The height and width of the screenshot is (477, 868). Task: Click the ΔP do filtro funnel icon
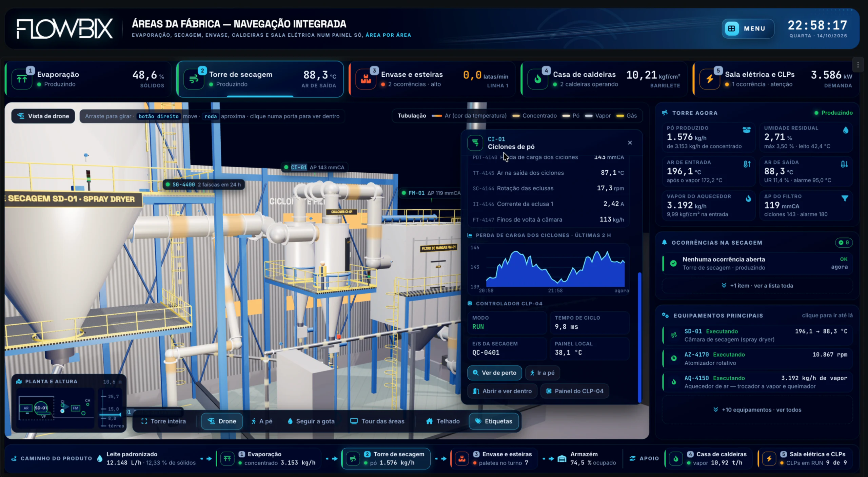845,198
